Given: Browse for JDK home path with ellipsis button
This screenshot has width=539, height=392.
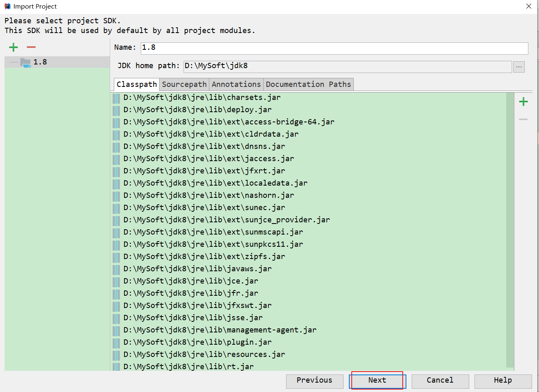Looking at the screenshot, I should (519, 66).
